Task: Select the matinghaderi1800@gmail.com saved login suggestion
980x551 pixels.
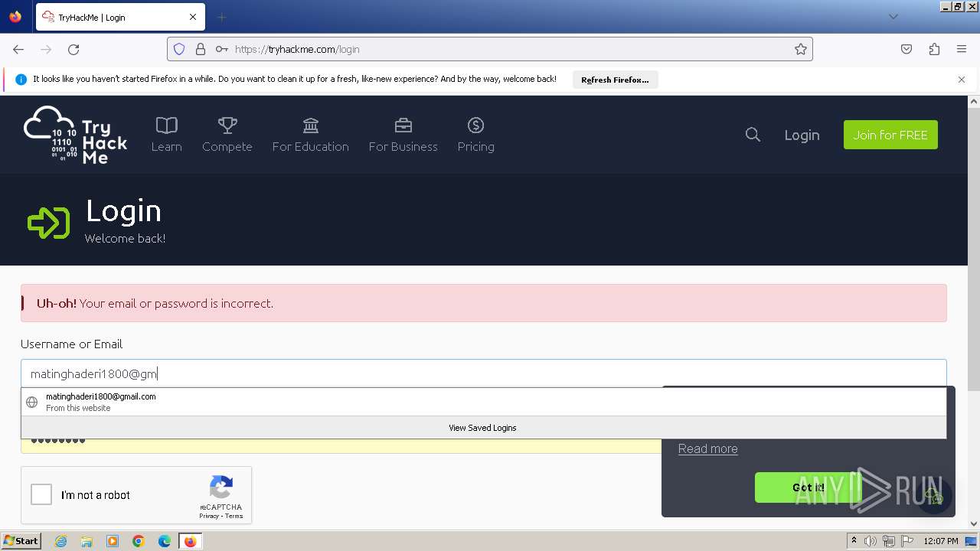Action: pyautogui.click(x=484, y=402)
